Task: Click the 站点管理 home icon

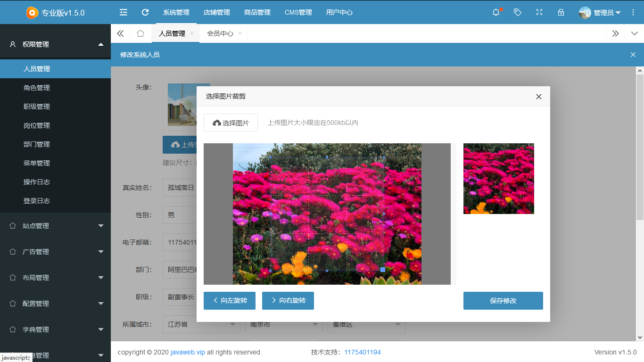Action: click(x=13, y=226)
